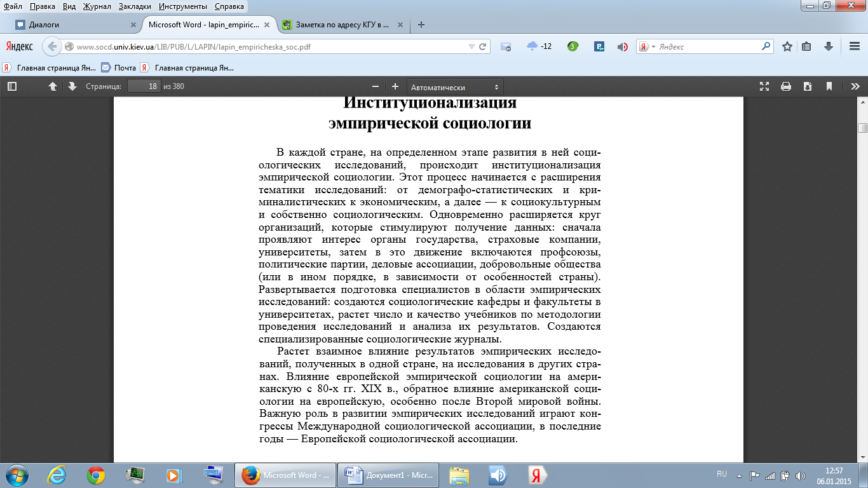The height and width of the screenshot is (488, 868).
Task: Open the Firefox downloads arrow
Action: click(829, 46)
